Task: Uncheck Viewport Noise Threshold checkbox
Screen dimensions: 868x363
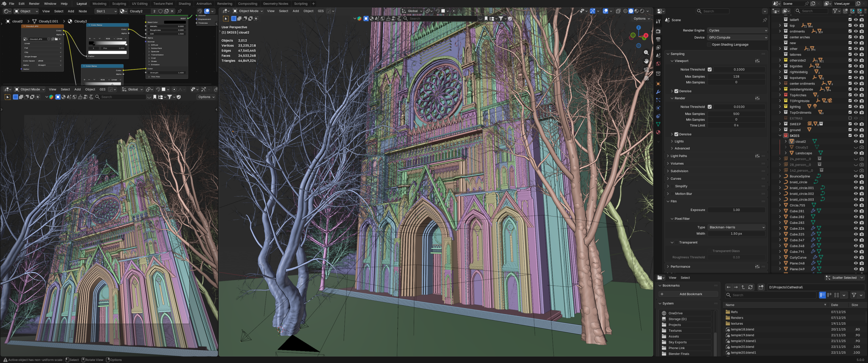Action: pyautogui.click(x=710, y=69)
